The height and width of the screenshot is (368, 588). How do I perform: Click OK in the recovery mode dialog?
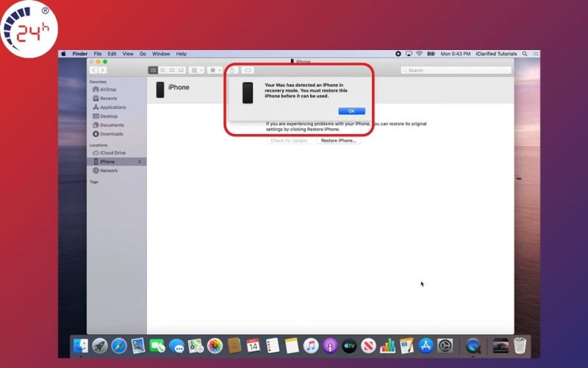pos(351,111)
